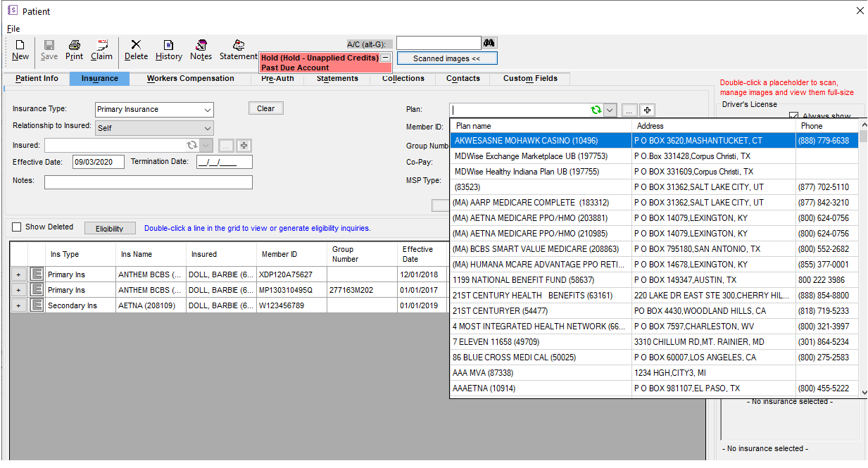Click the document icon on XDP120A75627 row
Screen dimensions: 868x468
(37, 274)
